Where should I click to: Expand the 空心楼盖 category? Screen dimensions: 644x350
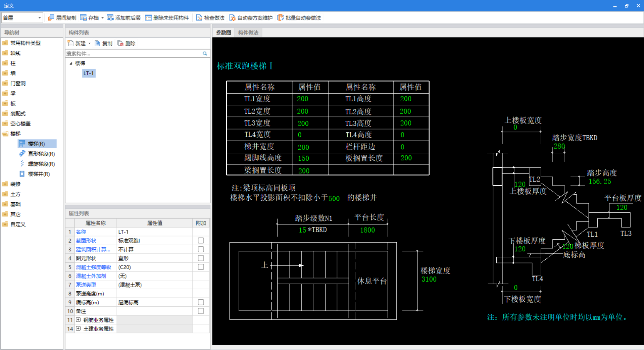(x=5, y=123)
